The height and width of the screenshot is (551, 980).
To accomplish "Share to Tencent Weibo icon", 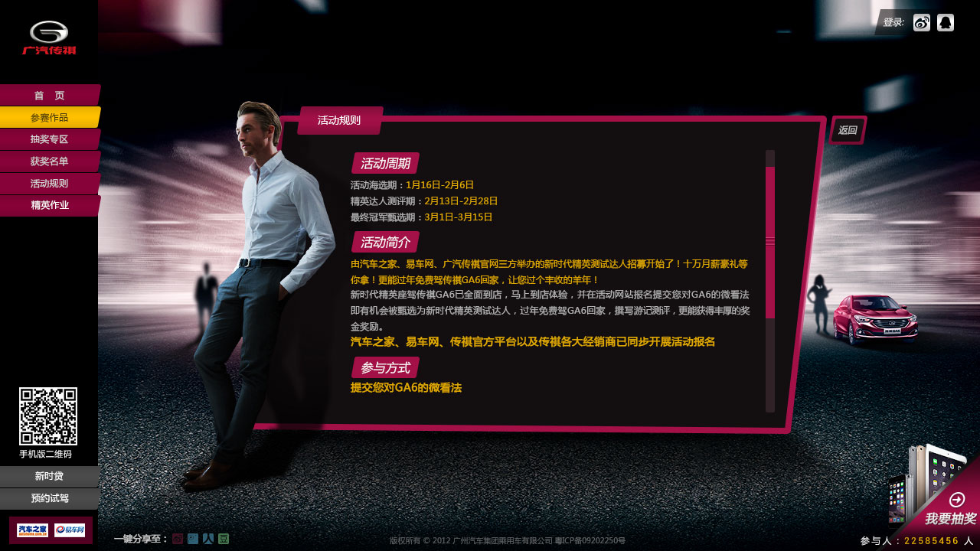I will [193, 539].
